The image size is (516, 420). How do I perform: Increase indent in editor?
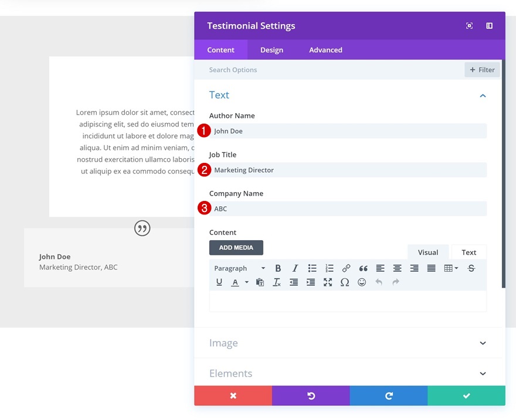[311, 282]
